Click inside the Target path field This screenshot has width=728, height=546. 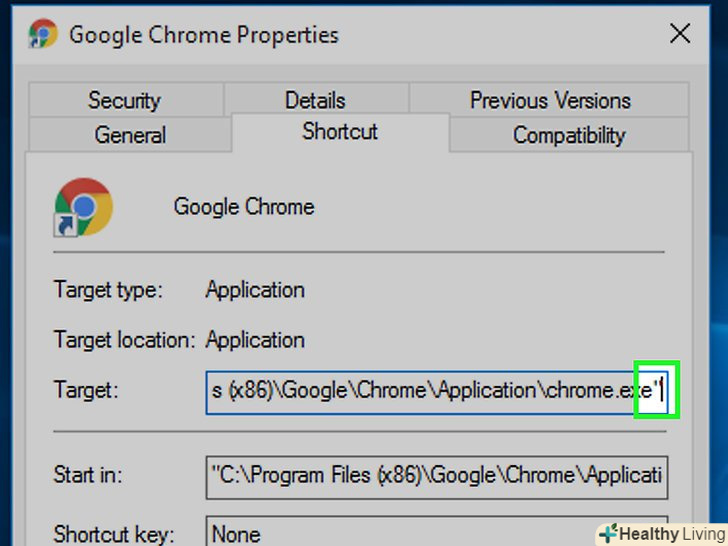point(437,392)
